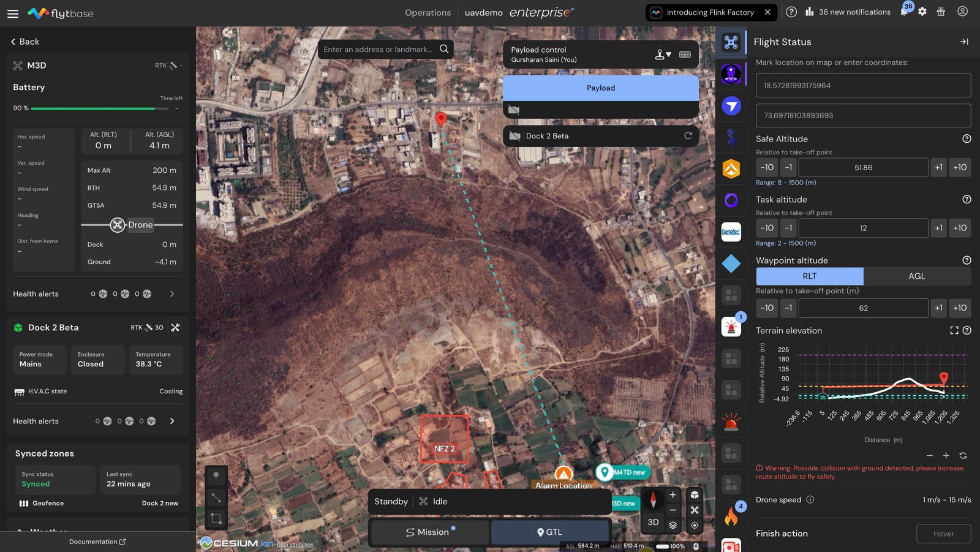Open Cesium Data attribution link

point(295,545)
